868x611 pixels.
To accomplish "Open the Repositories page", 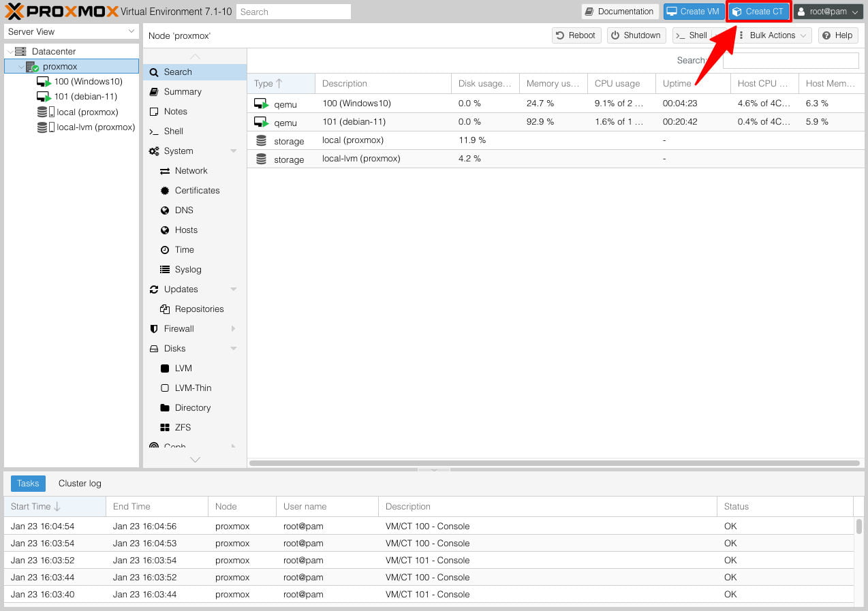I will (199, 309).
